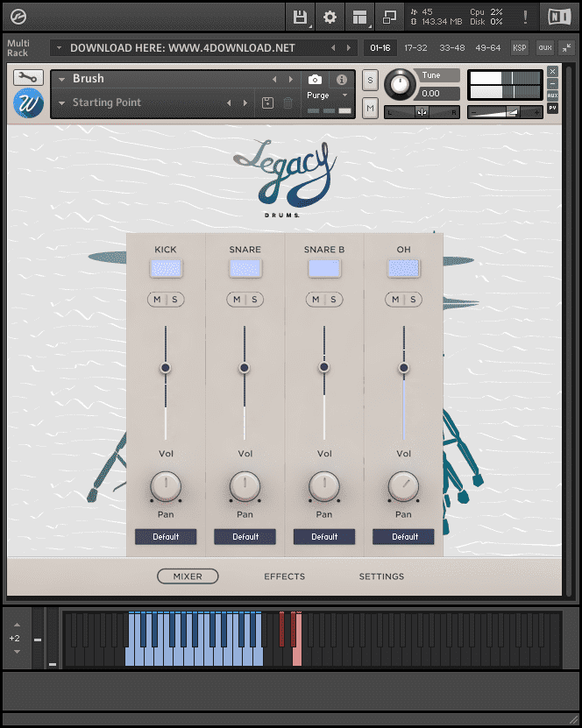
Task: Shift keyboard octave down arrow
Action: coord(17,652)
